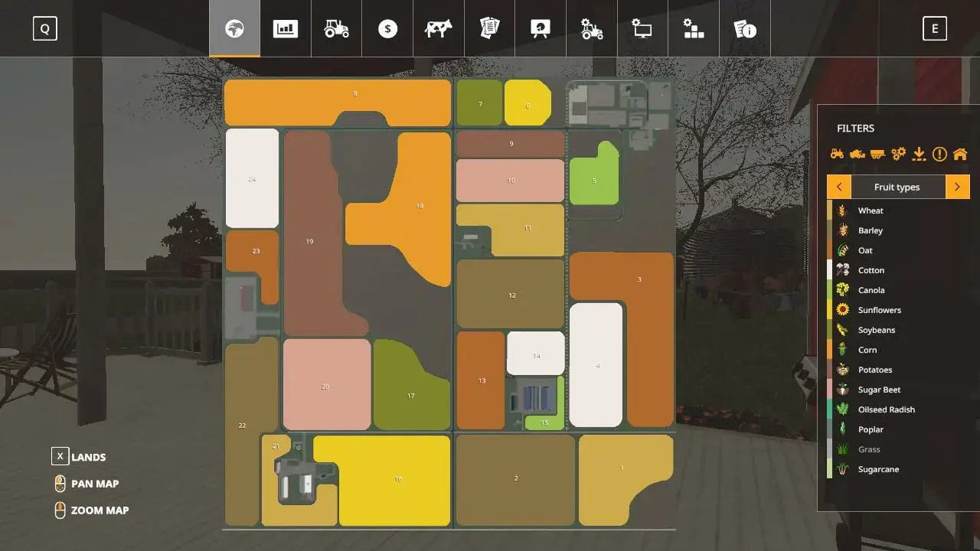Open the Help info document icon
Screen dimensions: 980x551
click(x=744, y=29)
